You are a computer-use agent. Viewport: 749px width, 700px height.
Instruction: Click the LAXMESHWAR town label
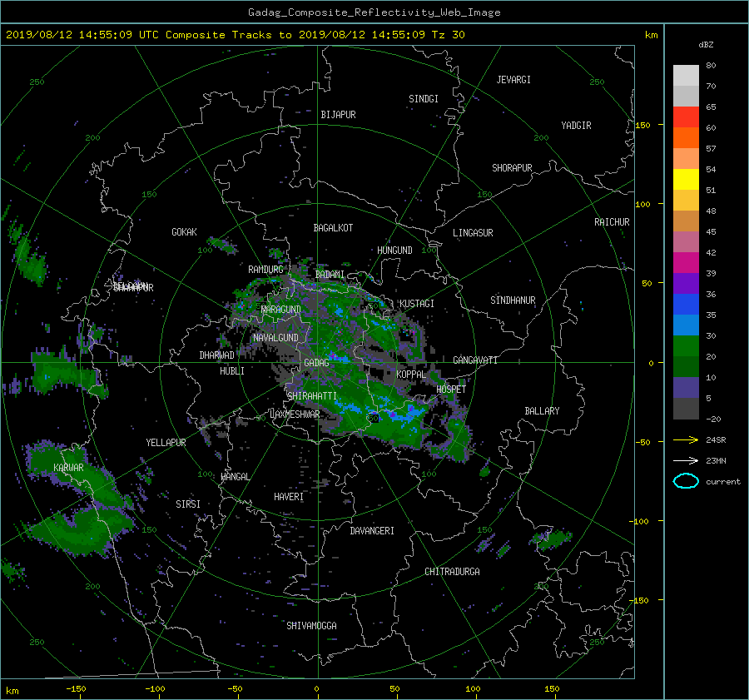tap(295, 415)
